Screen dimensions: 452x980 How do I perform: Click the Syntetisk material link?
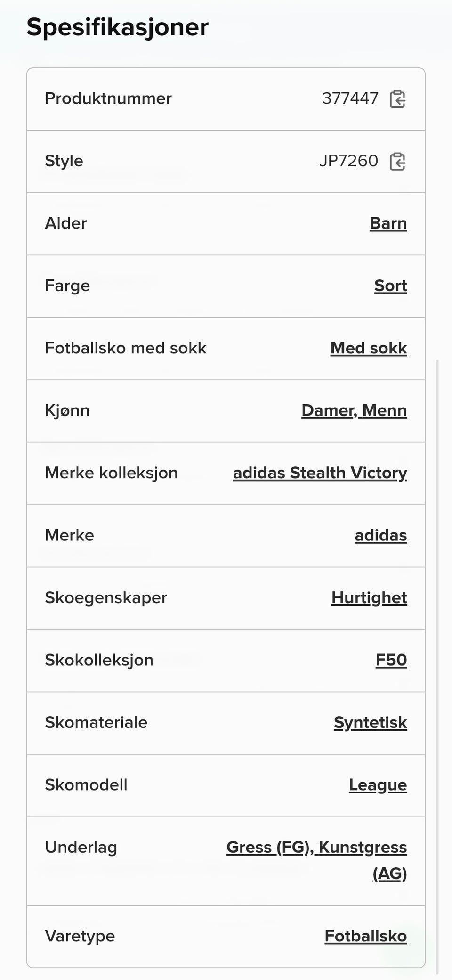[370, 722]
